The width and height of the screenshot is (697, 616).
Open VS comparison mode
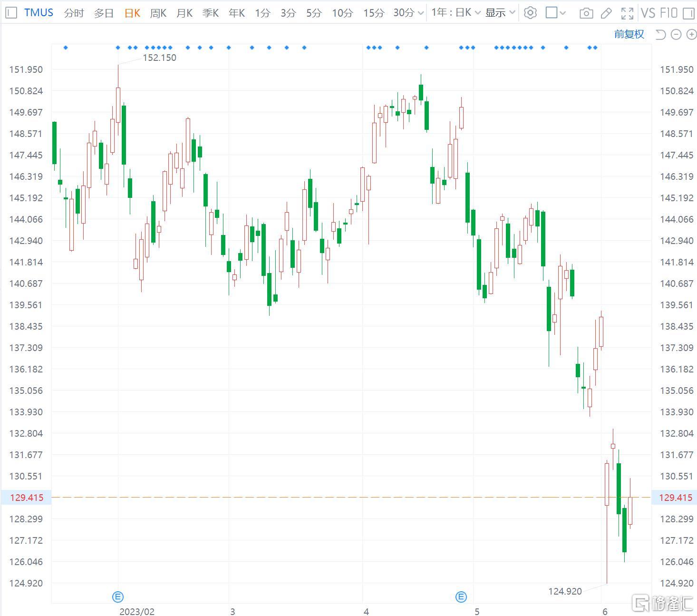coord(648,13)
